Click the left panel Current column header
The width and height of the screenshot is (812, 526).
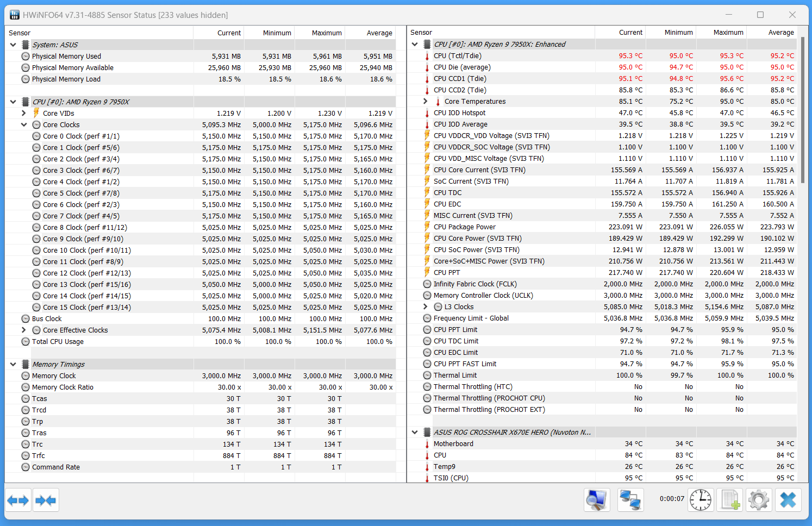tap(219, 33)
